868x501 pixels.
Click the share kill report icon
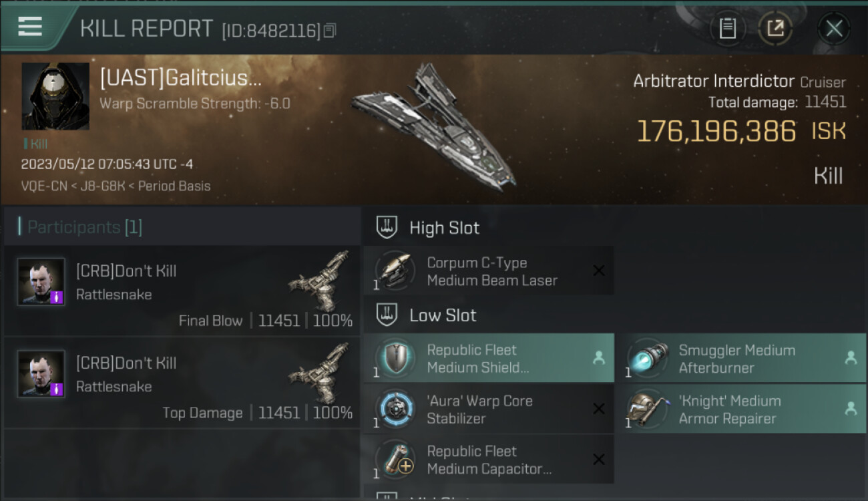[x=775, y=28]
